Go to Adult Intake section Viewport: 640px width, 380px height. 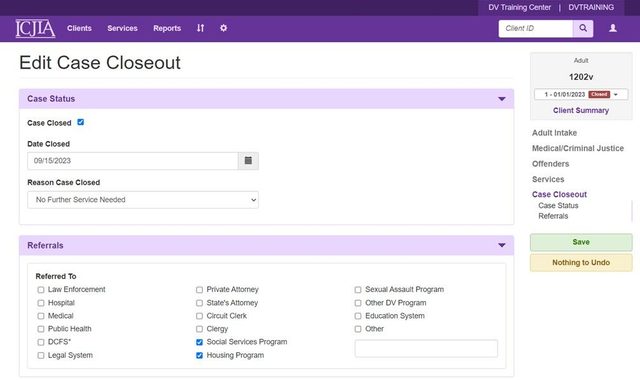point(554,133)
